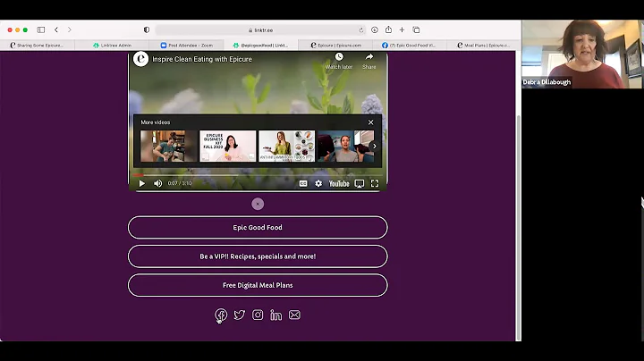Enter fullscreen video mode
This screenshot has width=644, height=361.
point(375,183)
